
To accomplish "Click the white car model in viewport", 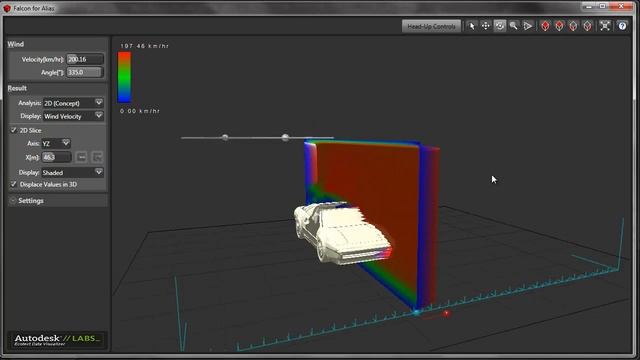I will point(342,233).
